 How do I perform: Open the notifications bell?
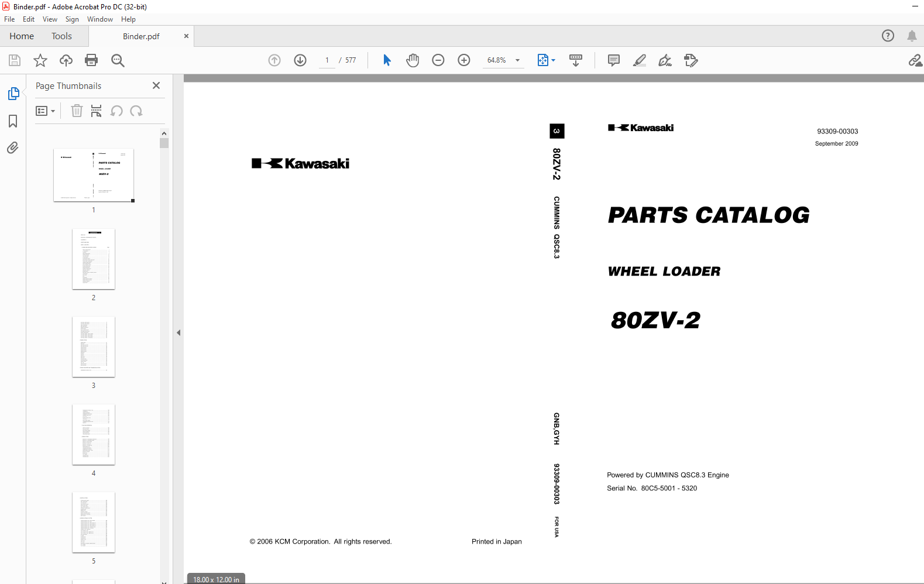[912, 36]
